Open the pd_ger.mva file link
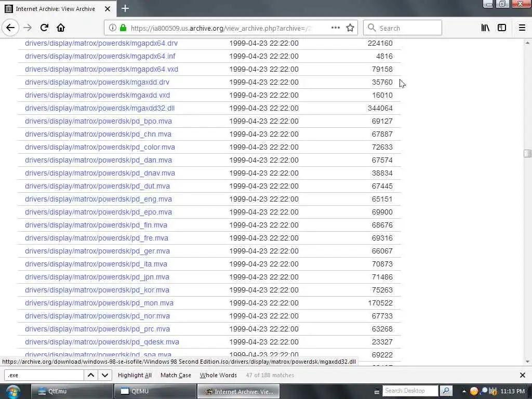 click(97, 251)
